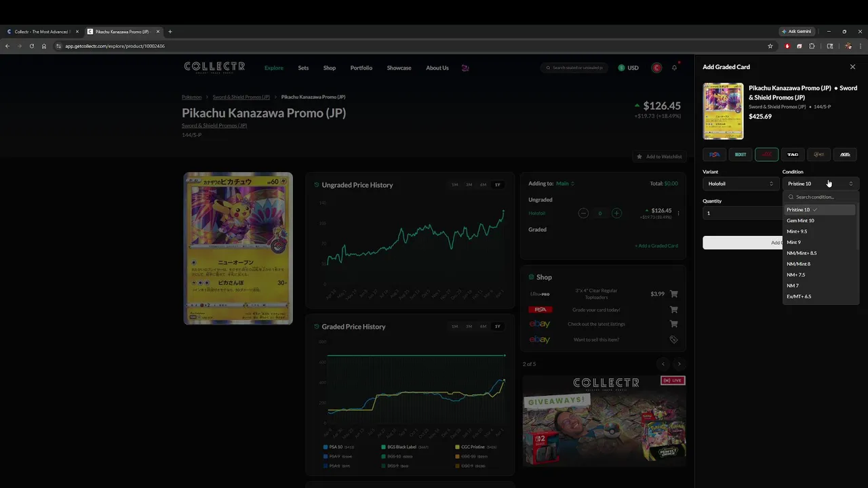The height and width of the screenshot is (488, 868).
Task: Switch to the Collectr - The Most Advanced tab
Action: click(41, 31)
